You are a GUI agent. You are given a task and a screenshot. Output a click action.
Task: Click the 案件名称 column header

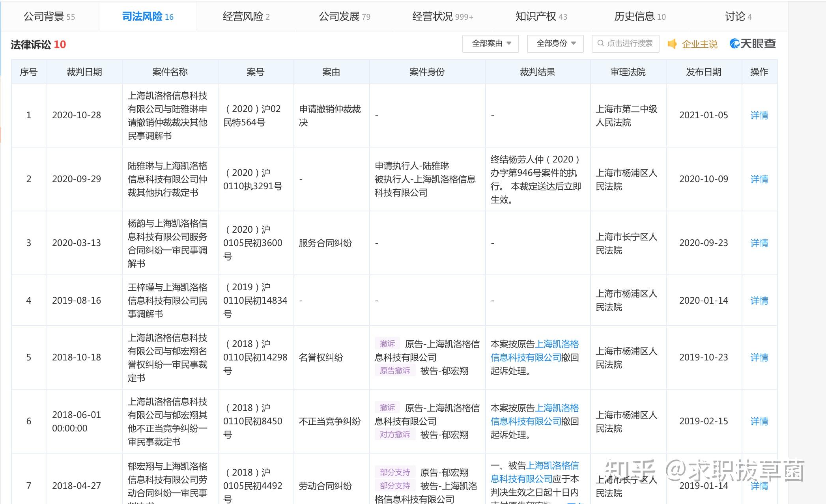[170, 72]
